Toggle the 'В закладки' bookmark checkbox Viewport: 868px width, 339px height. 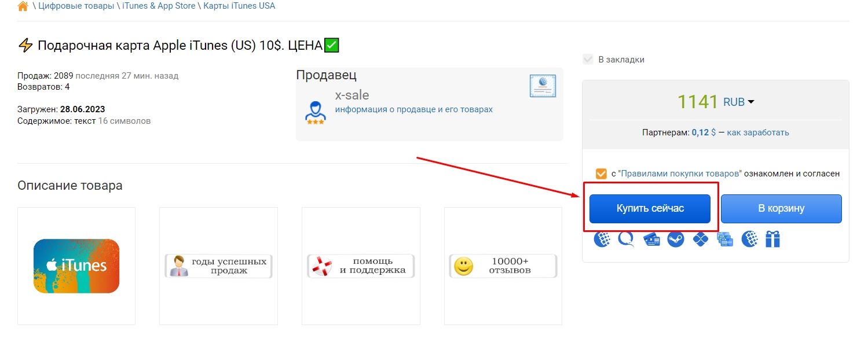tap(588, 59)
